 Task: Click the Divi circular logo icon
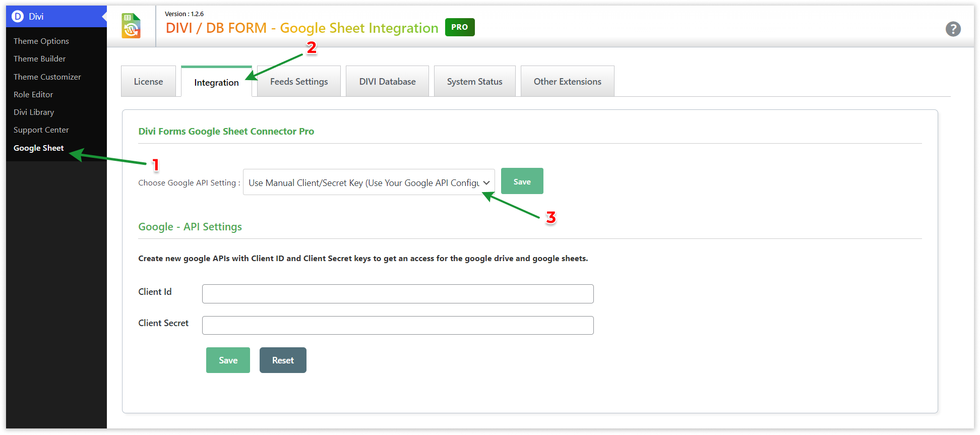[x=18, y=17]
